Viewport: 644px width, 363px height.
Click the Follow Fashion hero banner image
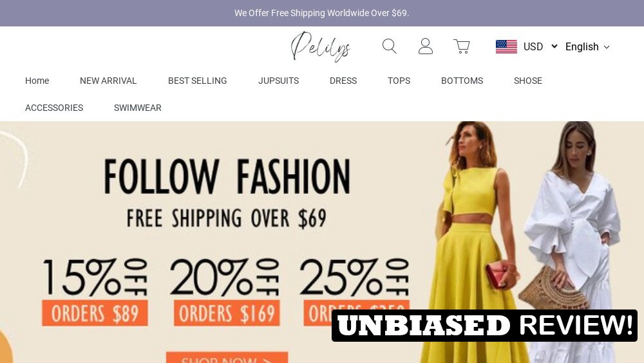click(x=322, y=242)
